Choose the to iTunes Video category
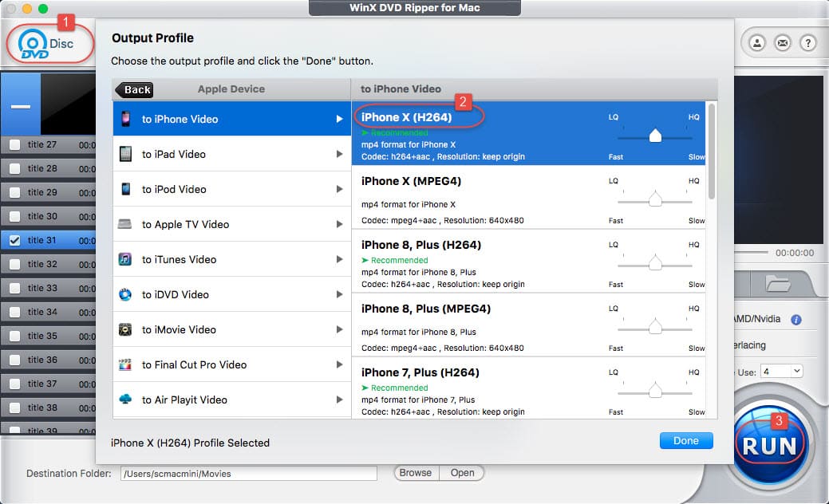The height and width of the screenshot is (504, 829). tap(232, 259)
